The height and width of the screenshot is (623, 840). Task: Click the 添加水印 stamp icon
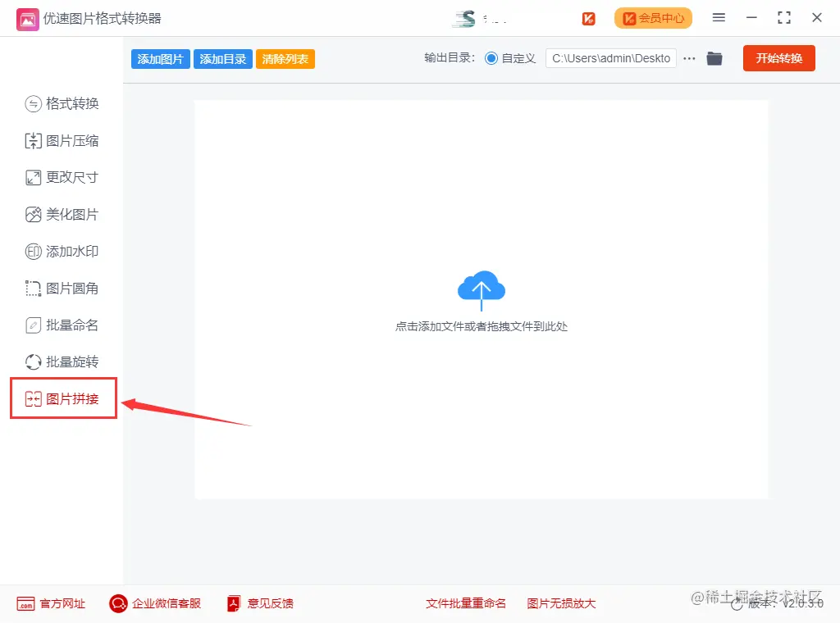point(33,252)
